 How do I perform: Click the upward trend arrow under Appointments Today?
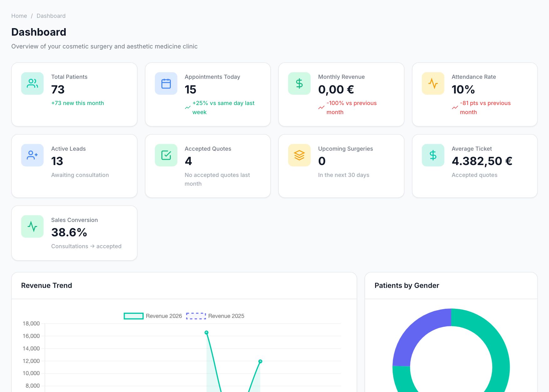[x=188, y=108]
